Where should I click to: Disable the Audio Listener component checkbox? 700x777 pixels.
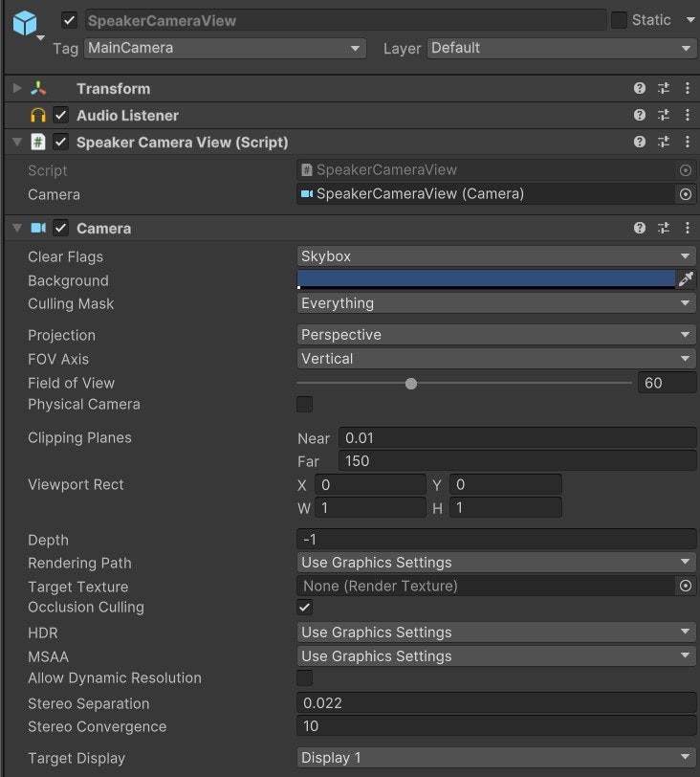click(x=60, y=116)
